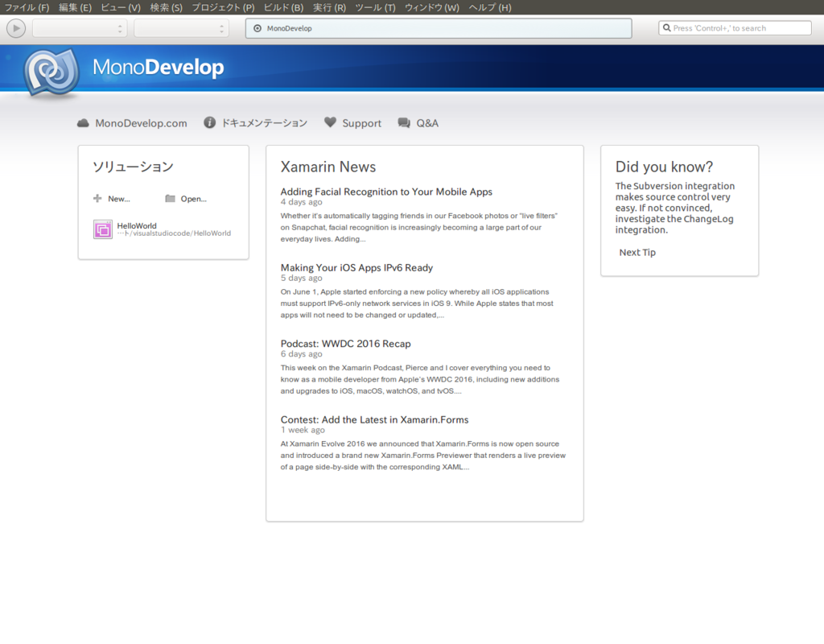Click the facial recognition article summary text
Image resolution: width=824 pixels, height=644 pixels.
[418, 227]
